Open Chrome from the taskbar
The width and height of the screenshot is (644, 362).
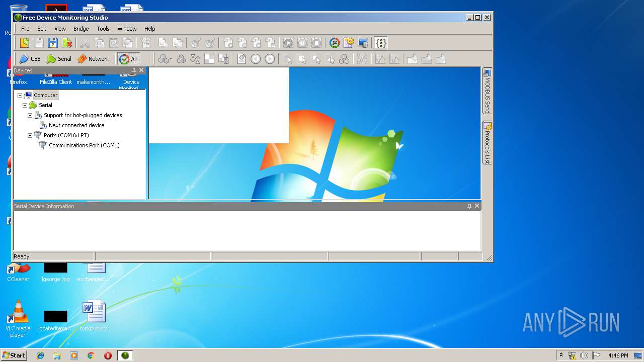click(91, 355)
